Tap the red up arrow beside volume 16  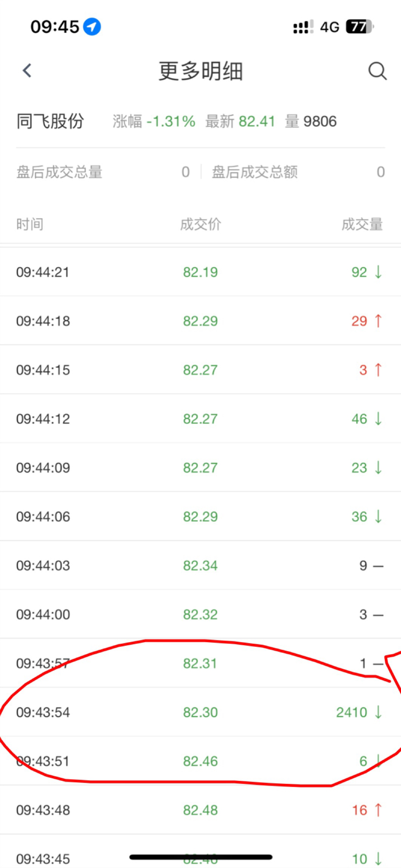(379, 810)
